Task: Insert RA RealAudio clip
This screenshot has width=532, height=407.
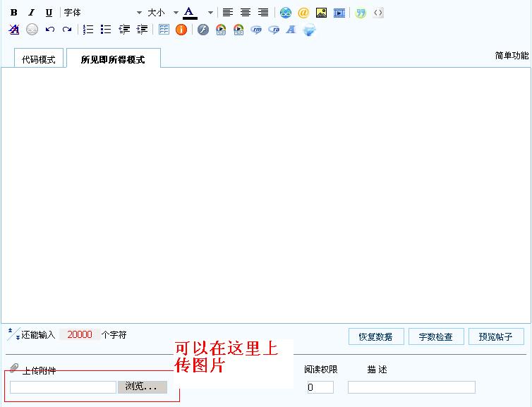Action: pos(274,30)
